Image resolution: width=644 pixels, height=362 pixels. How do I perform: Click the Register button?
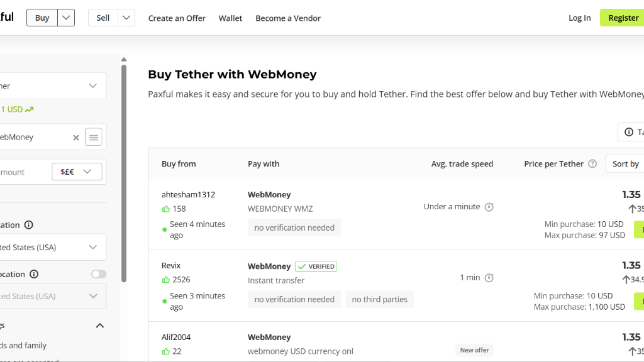(623, 18)
